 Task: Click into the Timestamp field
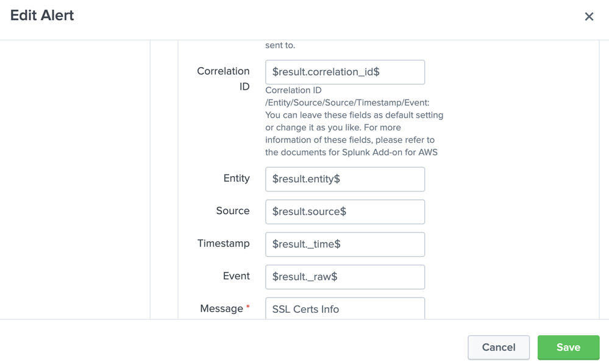pyautogui.click(x=345, y=244)
